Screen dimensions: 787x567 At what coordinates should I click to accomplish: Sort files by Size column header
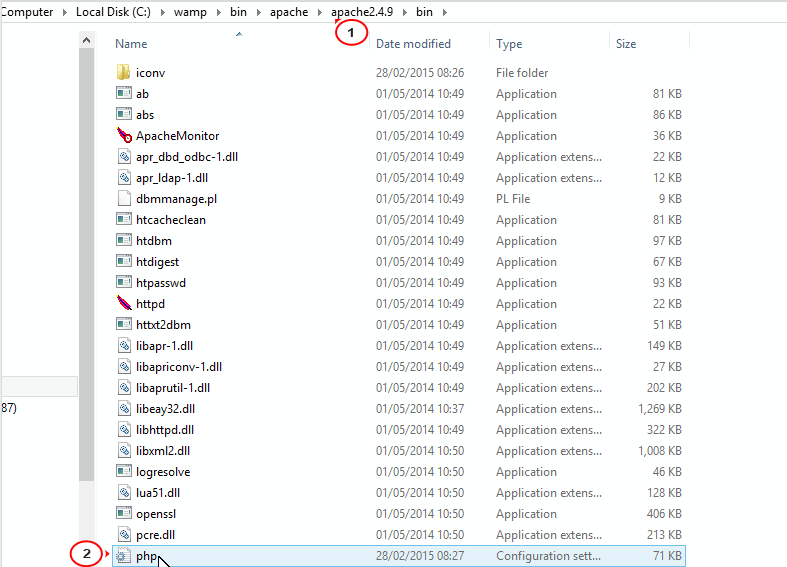[x=626, y=44]
